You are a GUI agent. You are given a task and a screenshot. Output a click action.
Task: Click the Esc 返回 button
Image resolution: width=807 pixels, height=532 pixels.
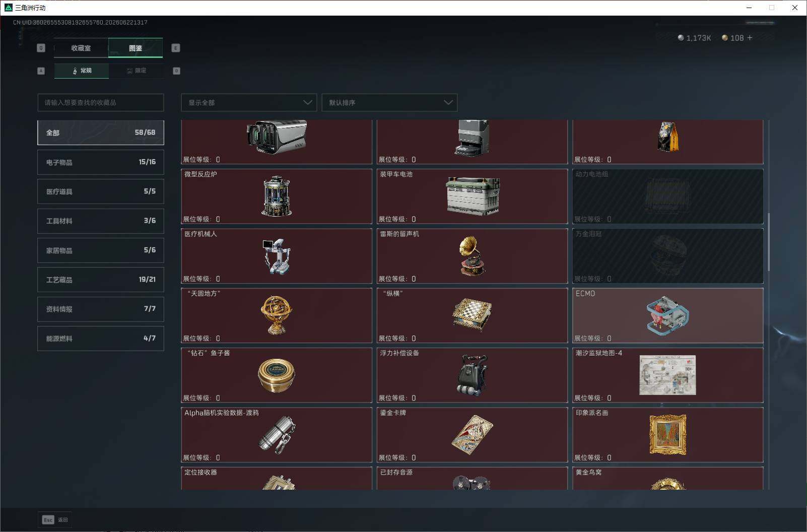(55, 519)
